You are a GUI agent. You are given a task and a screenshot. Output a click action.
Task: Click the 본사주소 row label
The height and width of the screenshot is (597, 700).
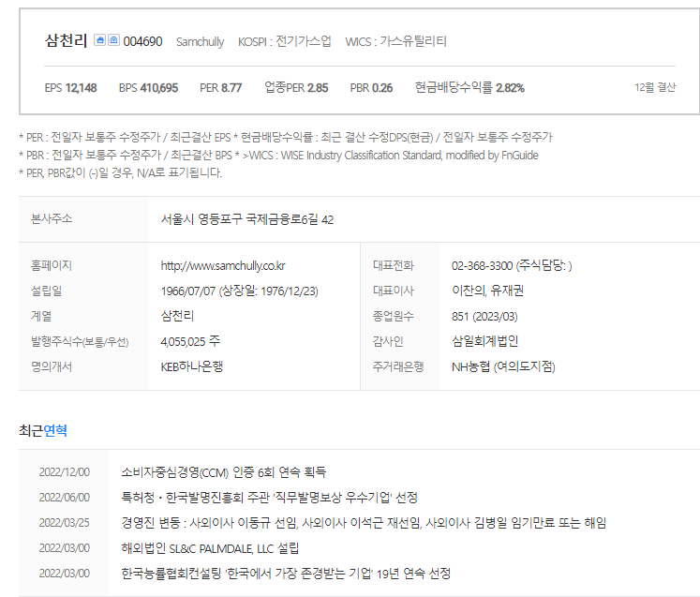pos(52,218)
